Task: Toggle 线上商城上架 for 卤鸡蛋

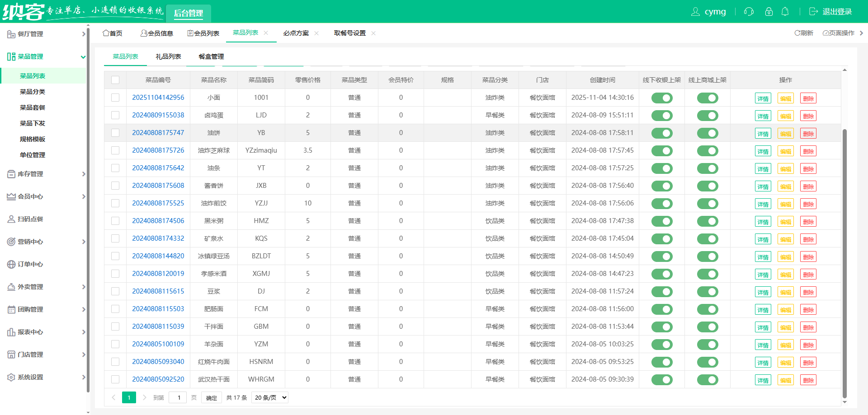Action: [x=708, y=116]
